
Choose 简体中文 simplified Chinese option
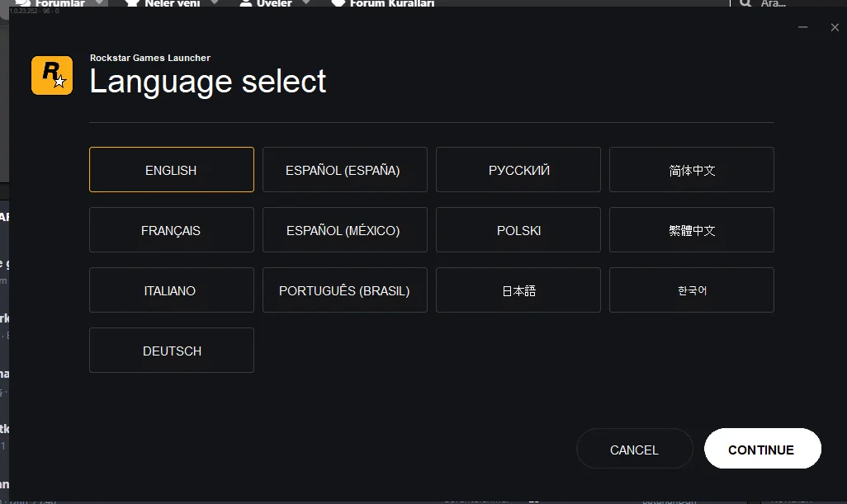(x=691, y=170)
